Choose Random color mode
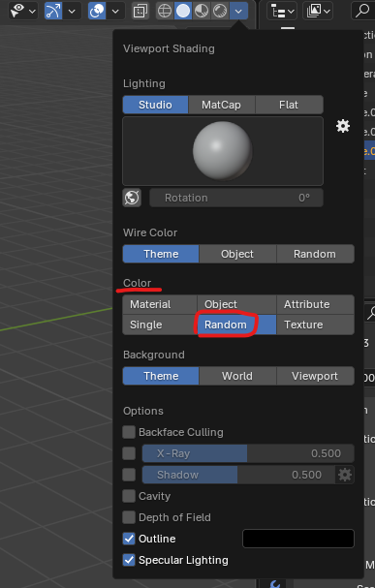Viewport: 375px width, 588px height. (x=236, y=325)
